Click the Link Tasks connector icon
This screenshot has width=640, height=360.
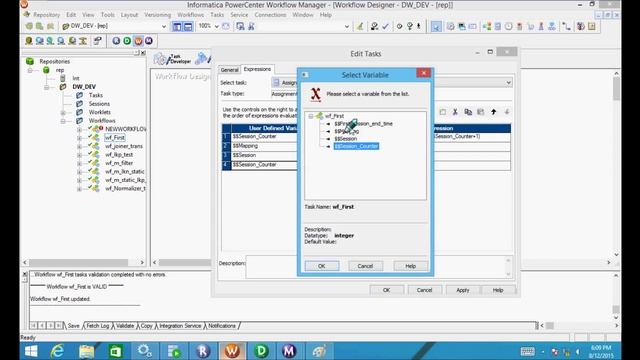point(566,27)
